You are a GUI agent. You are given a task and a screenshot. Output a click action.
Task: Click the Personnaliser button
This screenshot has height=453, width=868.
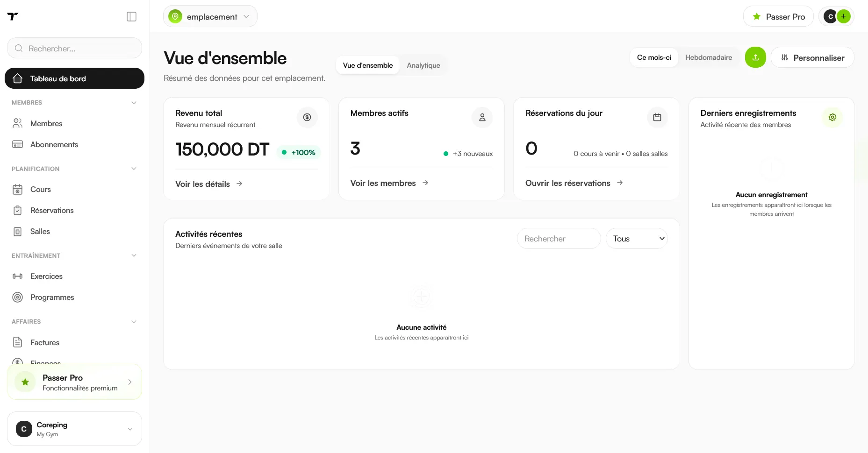812,57
